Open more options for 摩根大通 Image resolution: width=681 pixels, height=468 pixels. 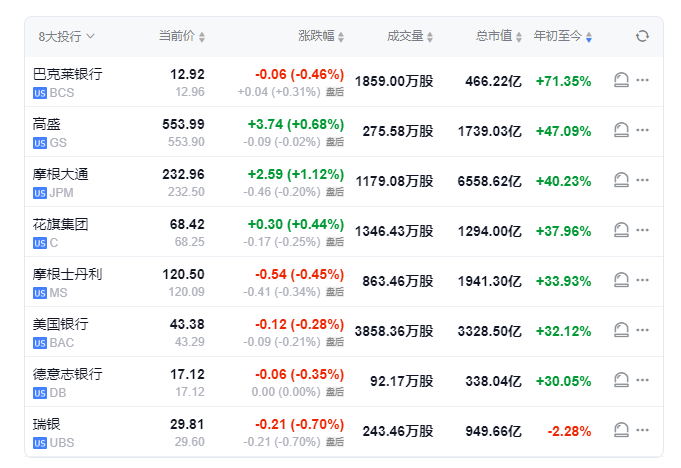tap(642, 180)
